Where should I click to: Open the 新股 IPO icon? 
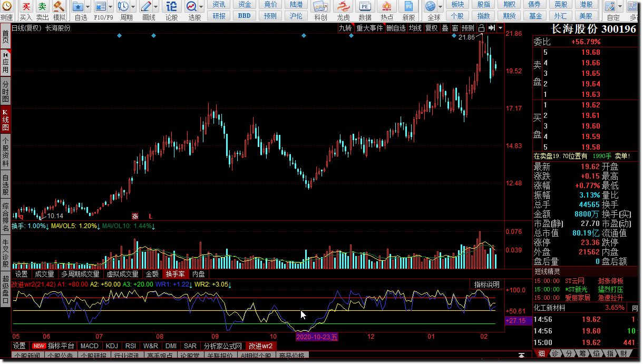tap(408, 7)
